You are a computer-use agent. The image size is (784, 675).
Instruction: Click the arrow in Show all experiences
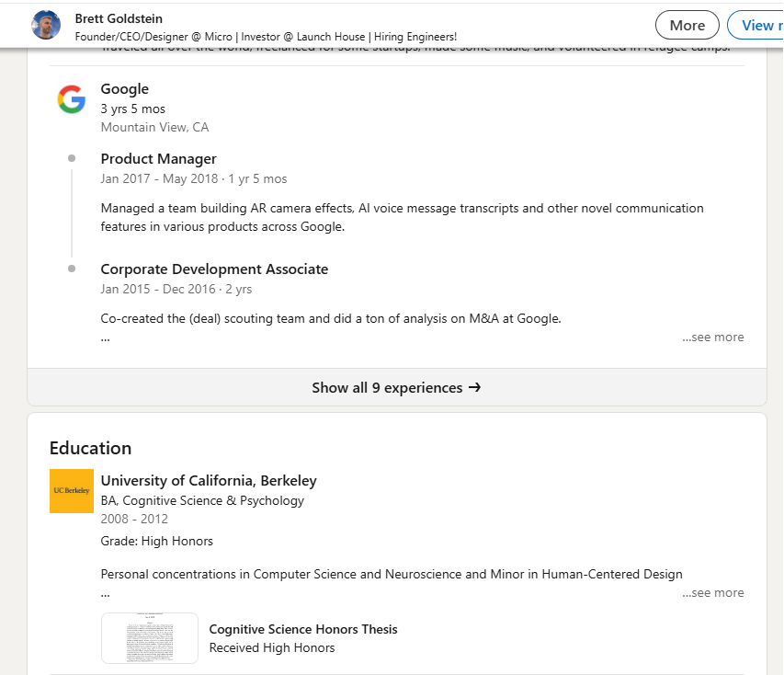point(474,387)
